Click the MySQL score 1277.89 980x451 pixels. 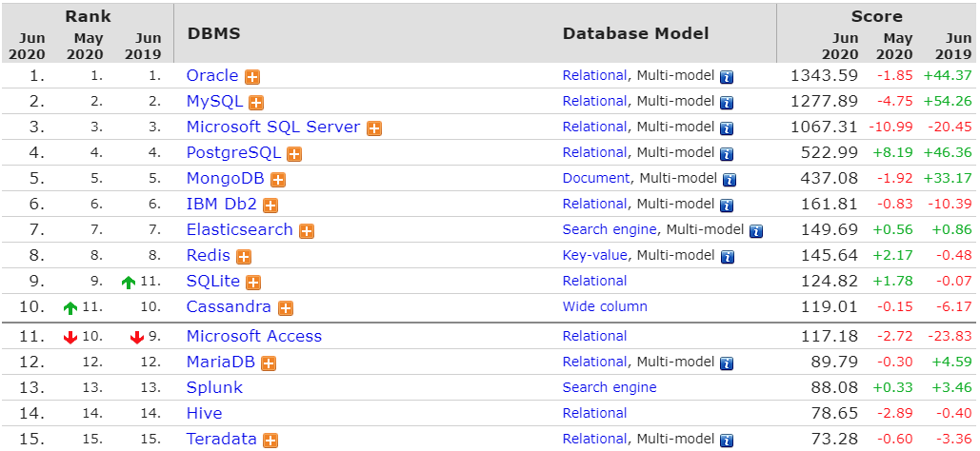click(x=825, y=101)
